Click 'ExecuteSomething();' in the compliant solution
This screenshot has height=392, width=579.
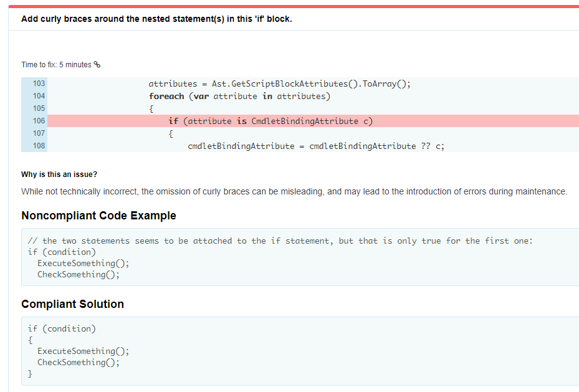click(x=83, y=351)
